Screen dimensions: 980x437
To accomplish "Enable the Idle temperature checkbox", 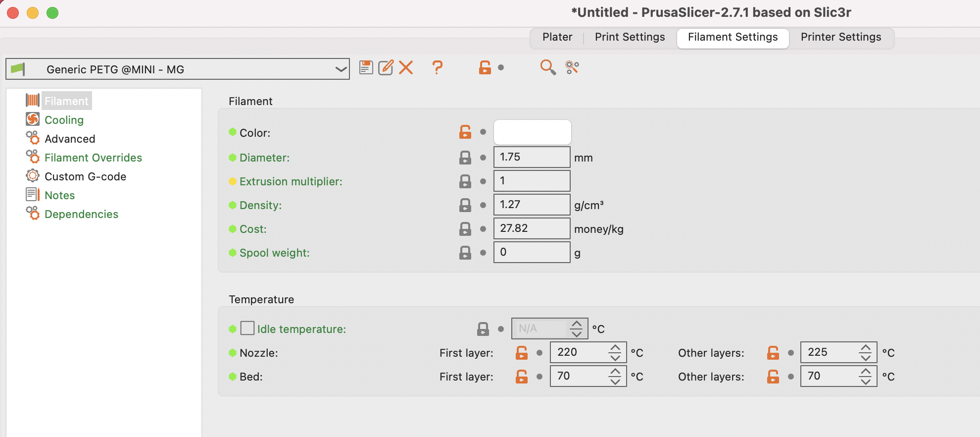I will click(247, 328).
